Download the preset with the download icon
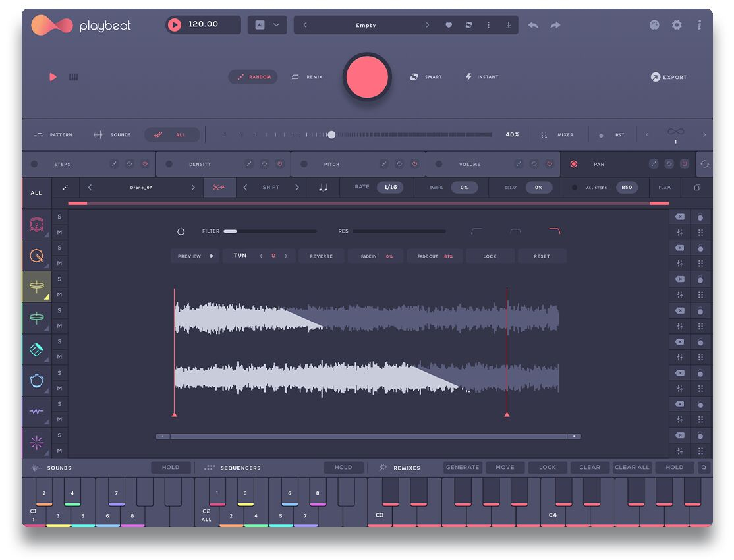 pos(508,25)
